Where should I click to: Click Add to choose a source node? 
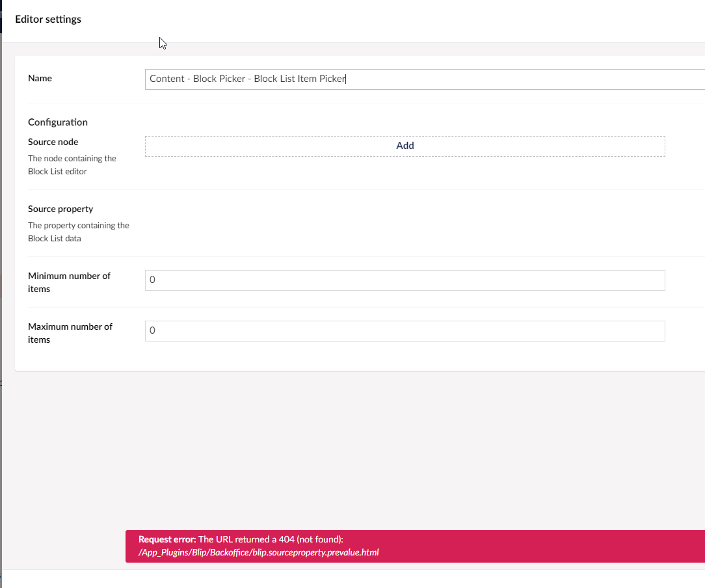pos(405,146)
